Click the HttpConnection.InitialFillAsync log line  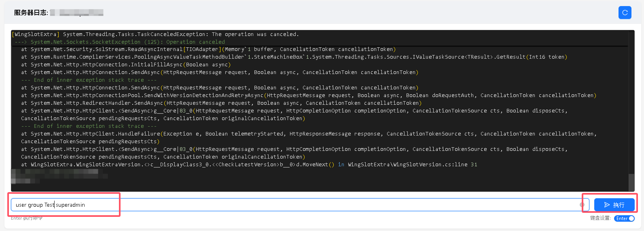(x=126, y=65)
